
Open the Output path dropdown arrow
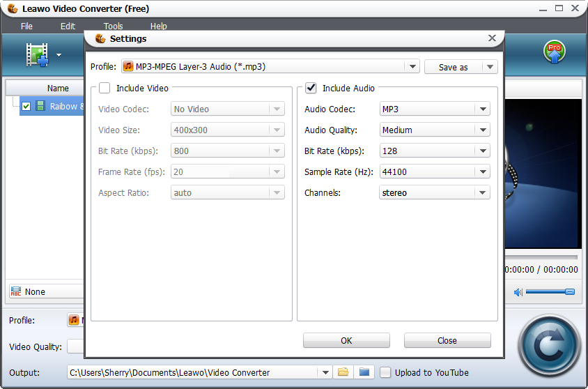click(325, 372)
